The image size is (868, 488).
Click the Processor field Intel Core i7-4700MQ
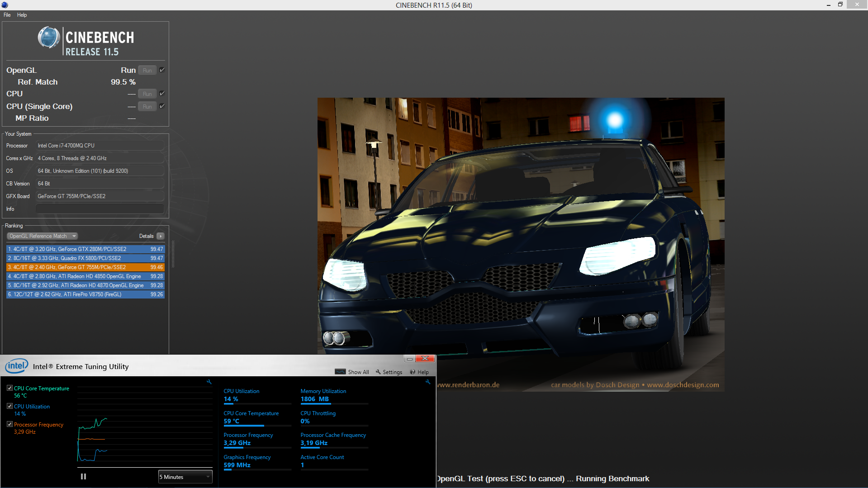100,145
